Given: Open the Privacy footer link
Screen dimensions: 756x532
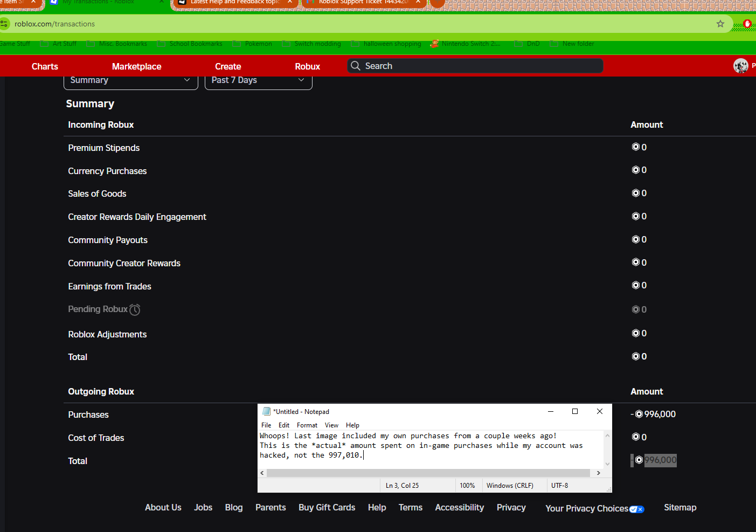Looking at the screenshot, I should point(511,508).
